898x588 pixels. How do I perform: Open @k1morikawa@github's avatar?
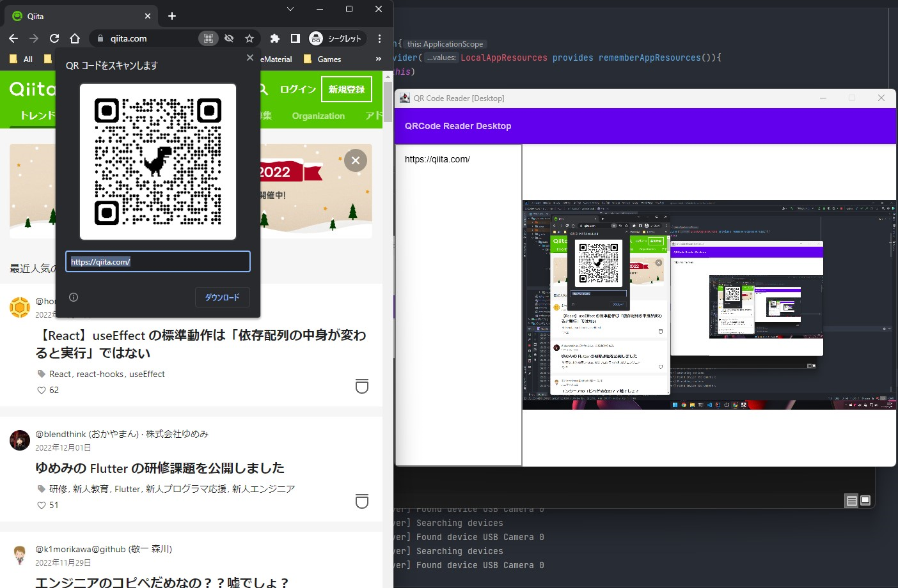(x=20, y=555)
